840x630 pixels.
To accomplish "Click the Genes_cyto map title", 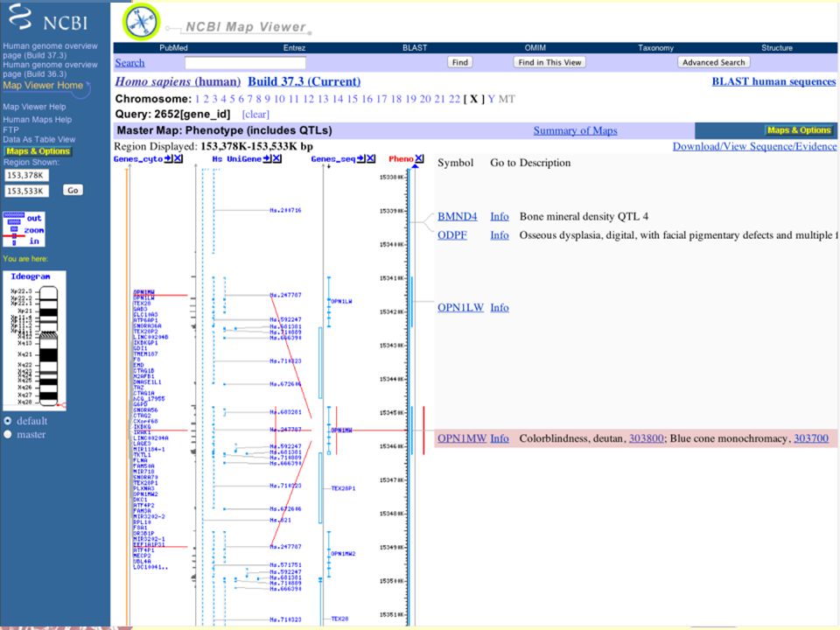I will (138, 158).
